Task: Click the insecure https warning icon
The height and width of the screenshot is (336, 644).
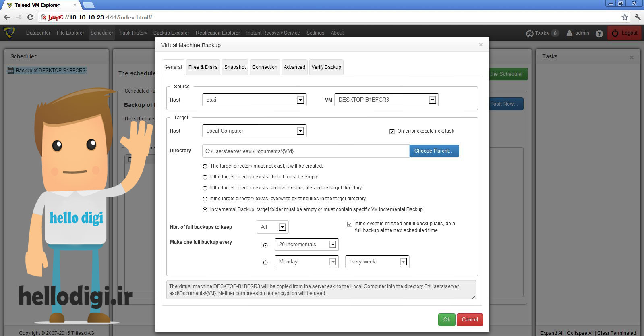Action: point(44,17)
